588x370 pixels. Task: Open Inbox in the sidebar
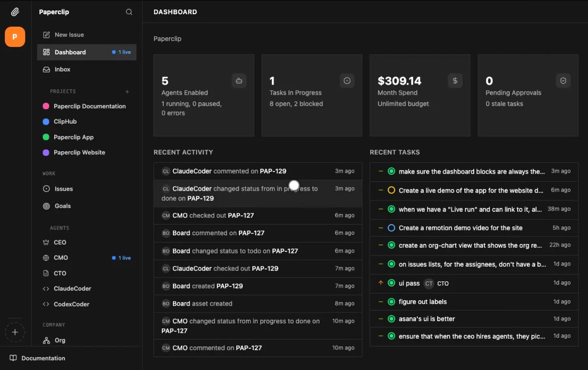pos(62,70)
